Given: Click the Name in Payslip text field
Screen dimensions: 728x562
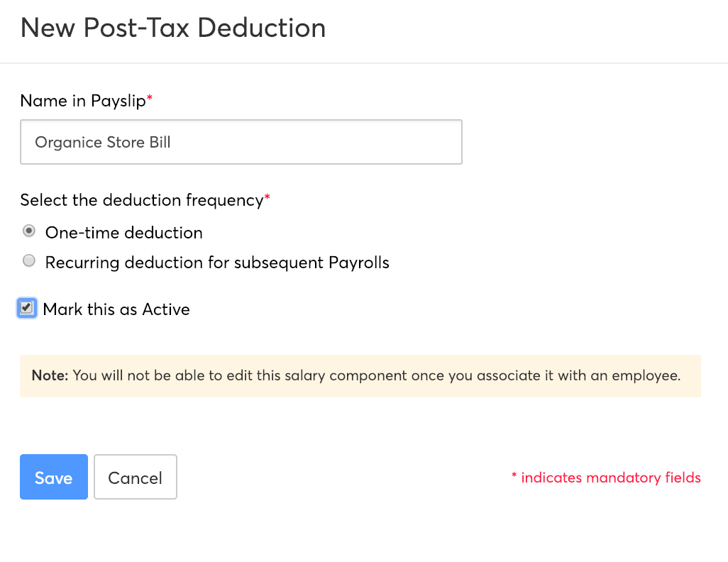Looking at the screenshot, I should 241,142.
